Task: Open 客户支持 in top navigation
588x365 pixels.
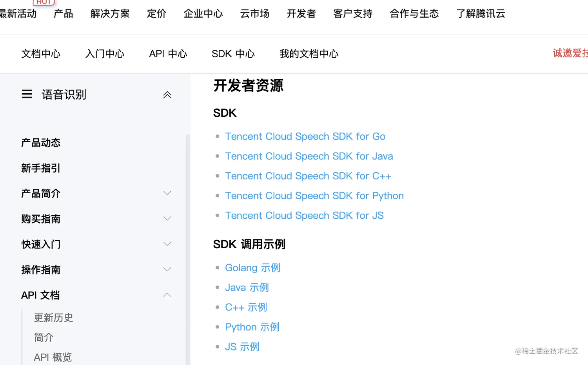Action: pos(353,14)
